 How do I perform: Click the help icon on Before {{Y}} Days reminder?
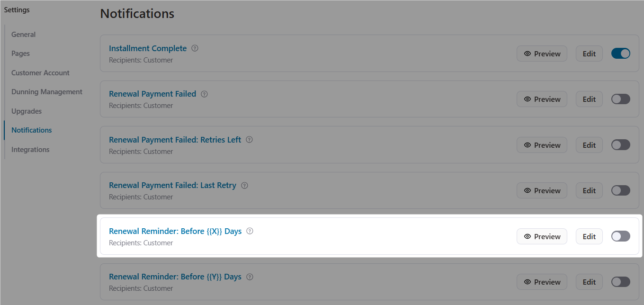(x=250, y=276)
